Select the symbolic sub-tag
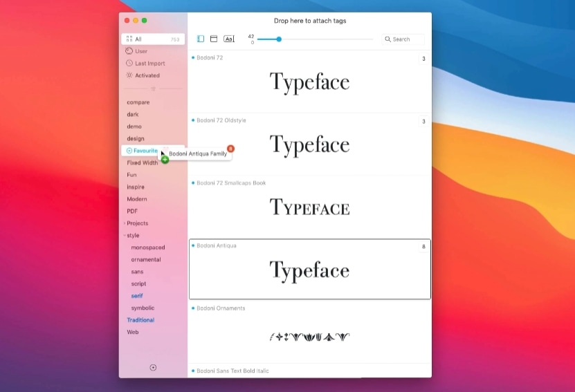This screenshot has height=392, width=575. [x=143, y=308]
